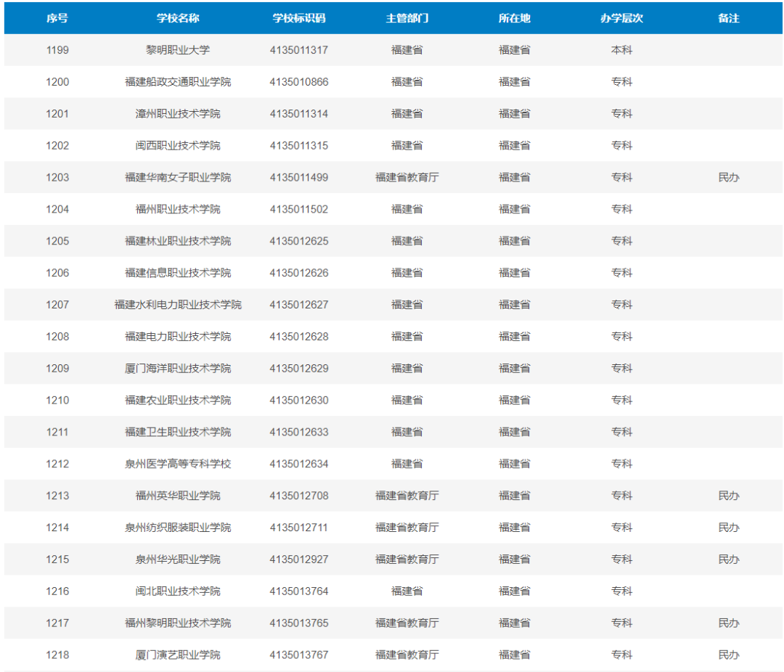Click the 序号 column header
Image resolution: width=784 pixels, height=672 pixels.
pyautogui.click(x=57, y=18)
